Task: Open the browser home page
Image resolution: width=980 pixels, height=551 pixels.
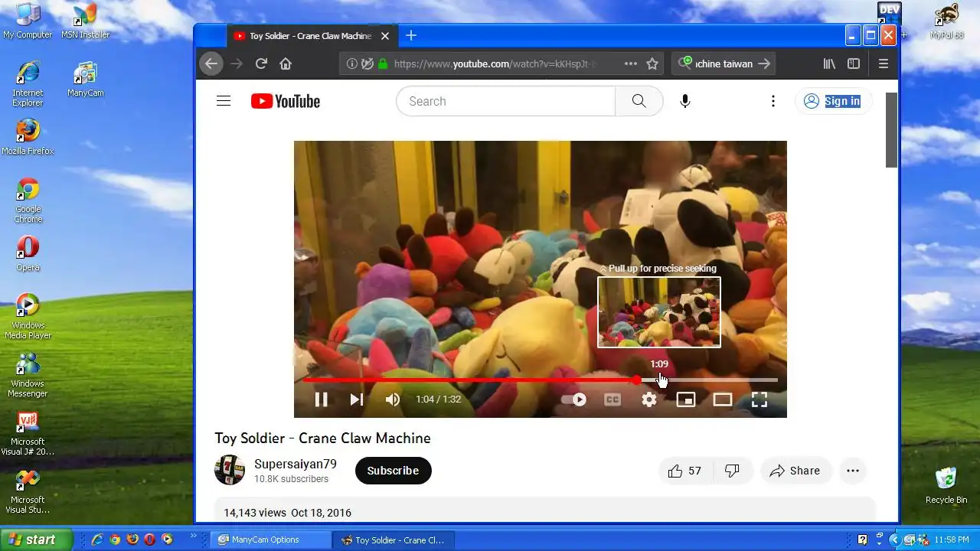Action: pyautogui.click(x=286, y=64)
